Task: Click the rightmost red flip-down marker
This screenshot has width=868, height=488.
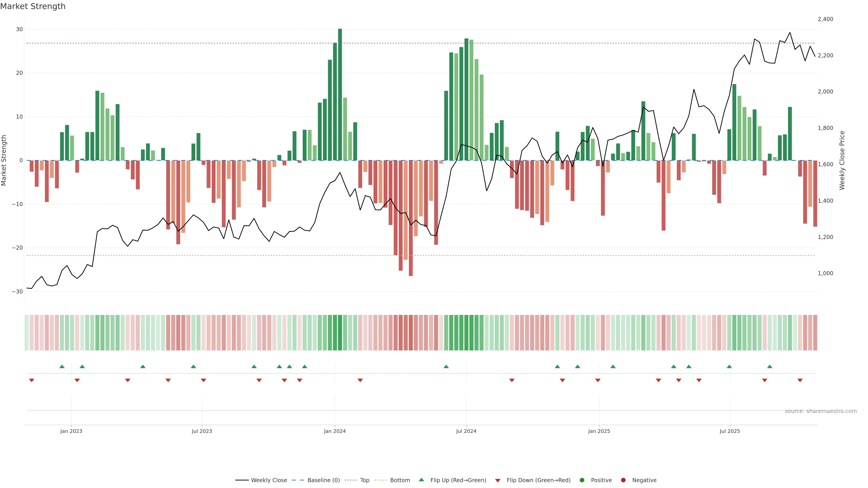Action: point(800,380)
